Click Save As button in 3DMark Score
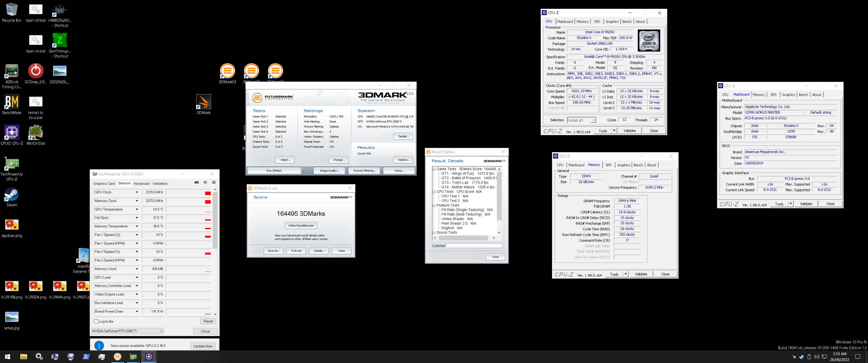The height and width of the screenshot is (363, 868). point(274,251)
